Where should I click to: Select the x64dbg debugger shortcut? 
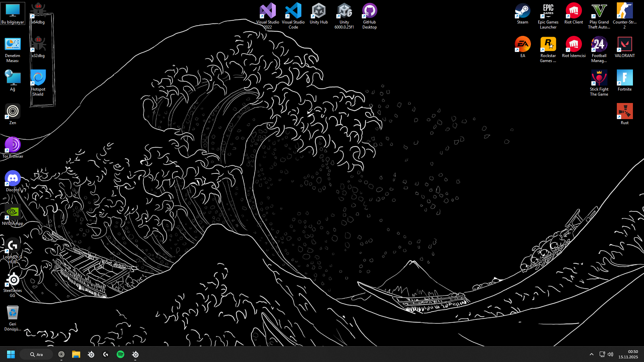pos(38,13)
